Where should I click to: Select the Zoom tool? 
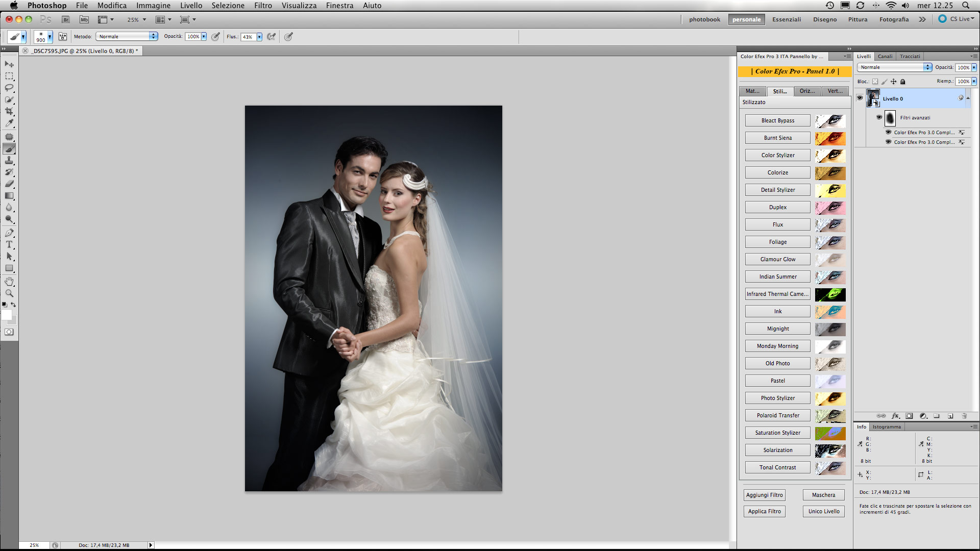point(9,293)
